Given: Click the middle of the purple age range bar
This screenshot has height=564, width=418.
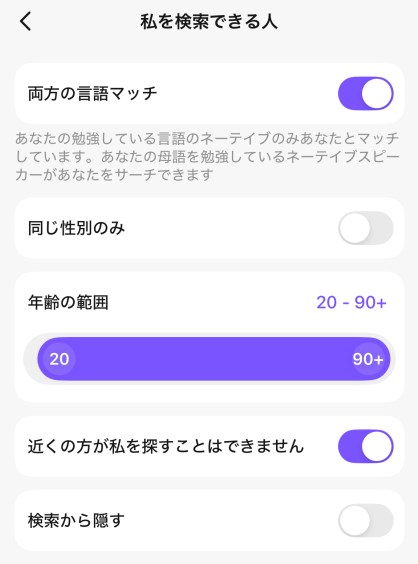Looking at the screenshot, I should coord(214,359).
